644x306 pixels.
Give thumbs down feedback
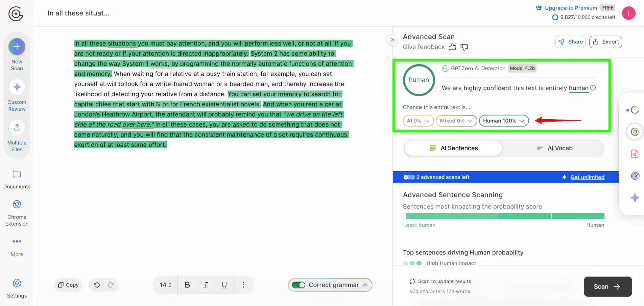[464, 47]
